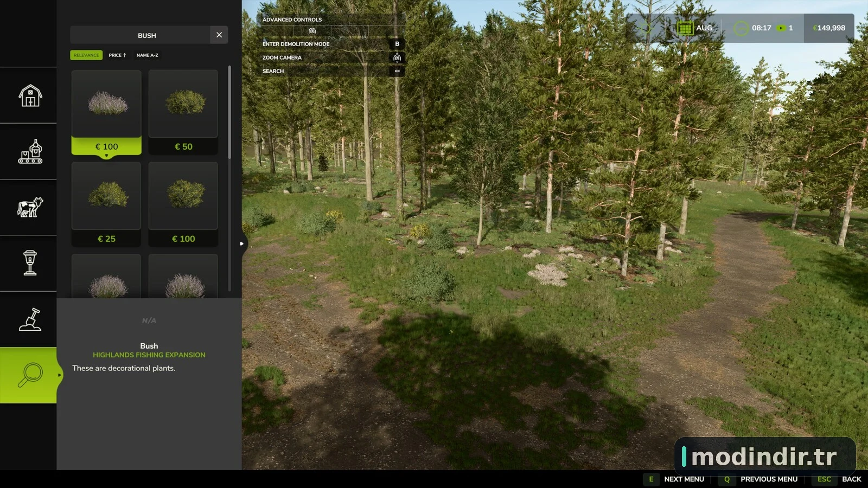Sort results by Price
This screenshot has width=868, height=488.
pos(117,55)
